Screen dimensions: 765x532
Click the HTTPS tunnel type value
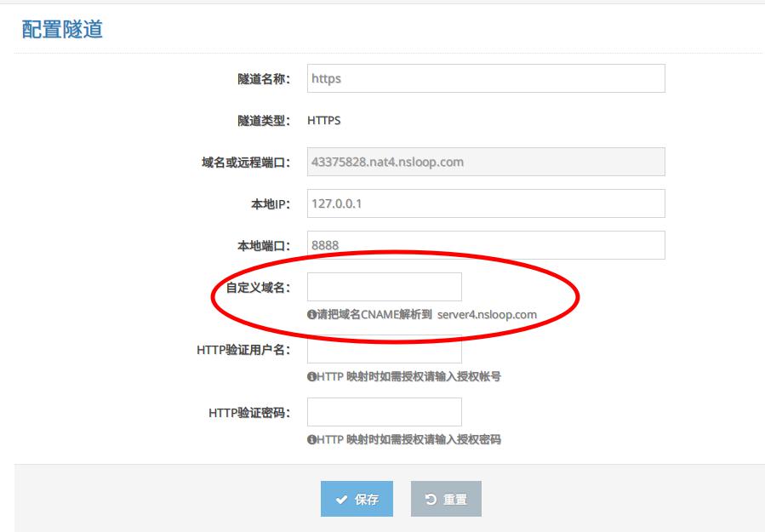(323, 120)
